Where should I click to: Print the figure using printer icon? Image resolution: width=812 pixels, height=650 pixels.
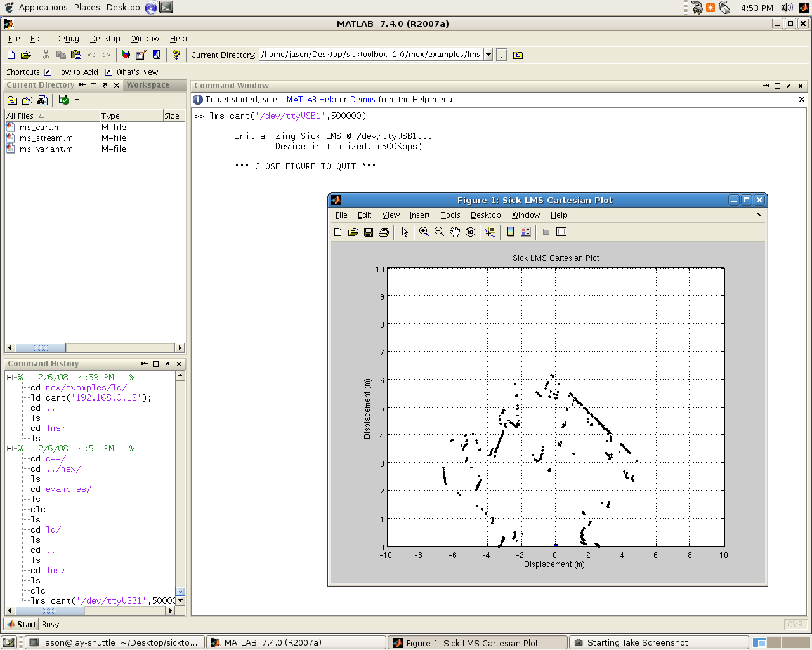(384, 232)
